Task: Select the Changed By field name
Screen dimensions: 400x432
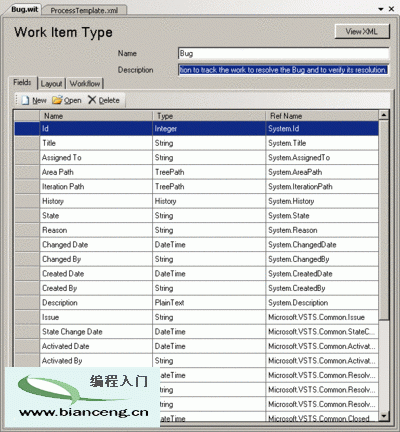Action: pos(96,259)
